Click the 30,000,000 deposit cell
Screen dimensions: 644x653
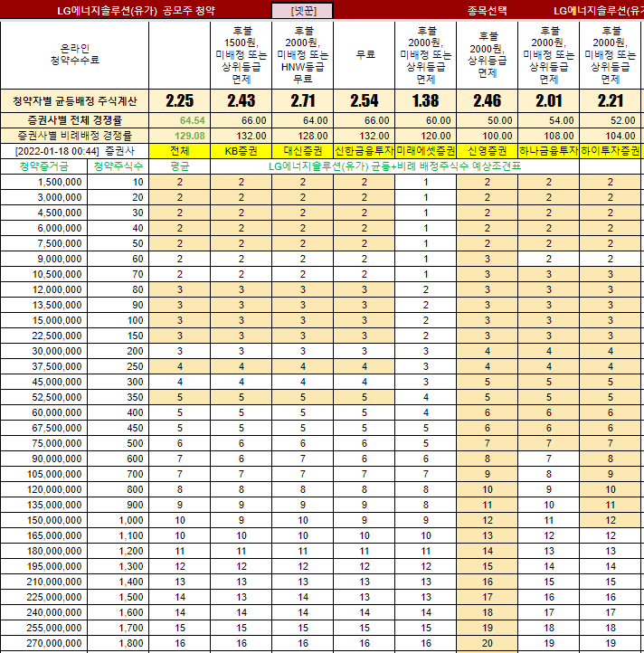[43, 351]
